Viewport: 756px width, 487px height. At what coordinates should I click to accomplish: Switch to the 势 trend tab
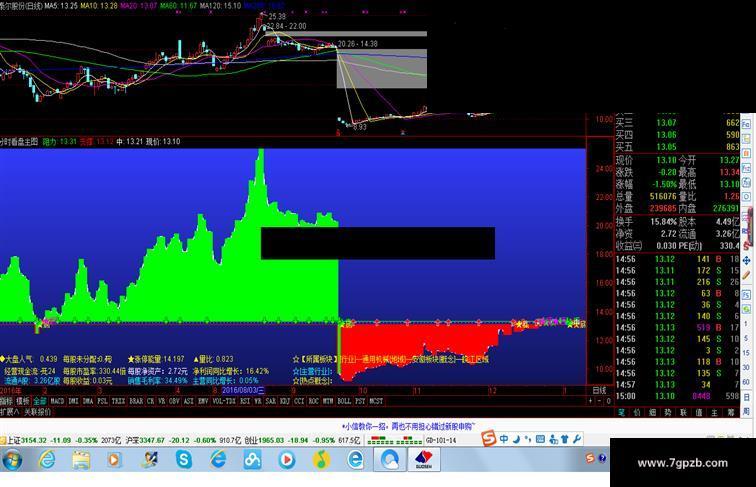pyautogui.click(x=668, y=413)
